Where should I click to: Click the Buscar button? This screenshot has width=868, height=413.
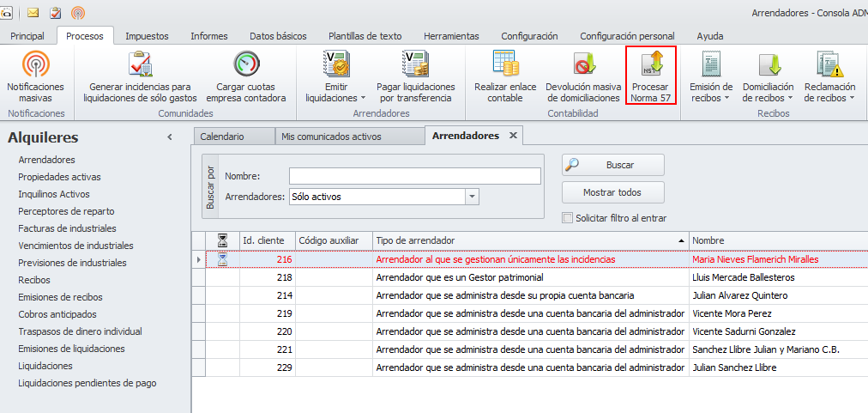[612, 165]
